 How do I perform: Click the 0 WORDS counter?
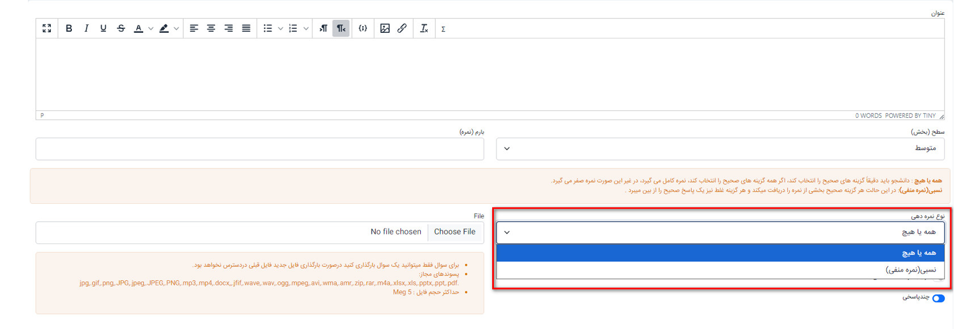868,116
